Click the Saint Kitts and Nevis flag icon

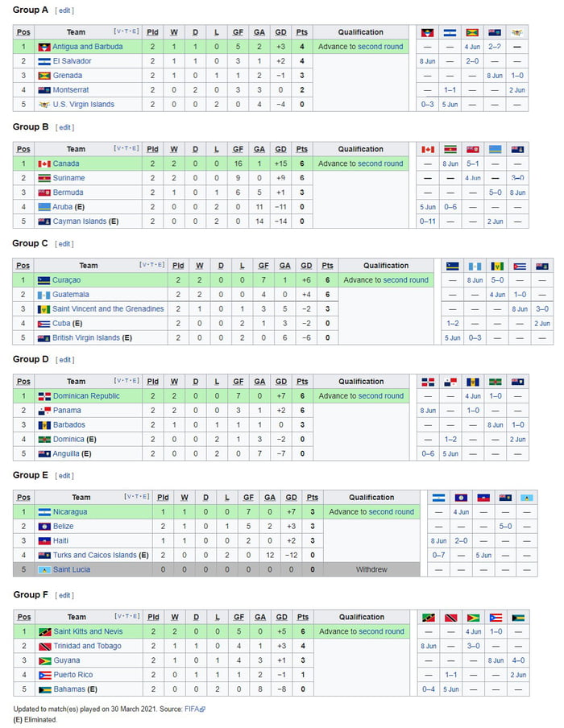(44, 631)
